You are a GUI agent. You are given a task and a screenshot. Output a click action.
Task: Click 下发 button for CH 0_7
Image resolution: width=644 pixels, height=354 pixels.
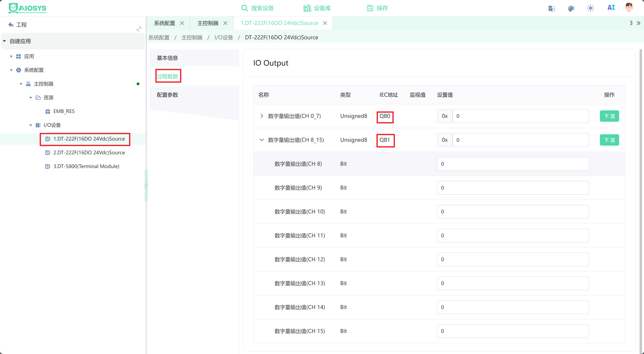(609, 116)
